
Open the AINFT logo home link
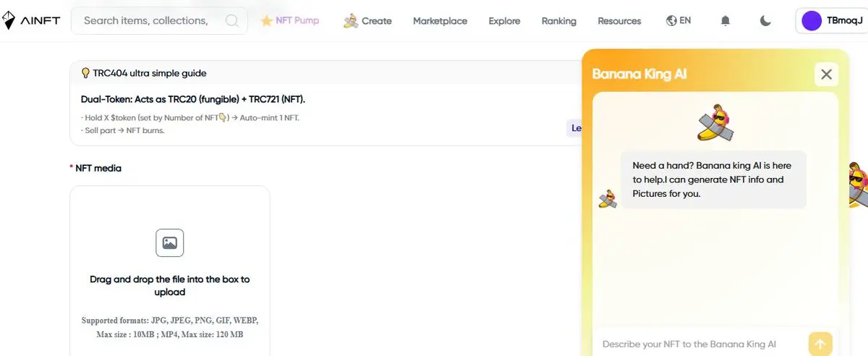tap(33, 20)
